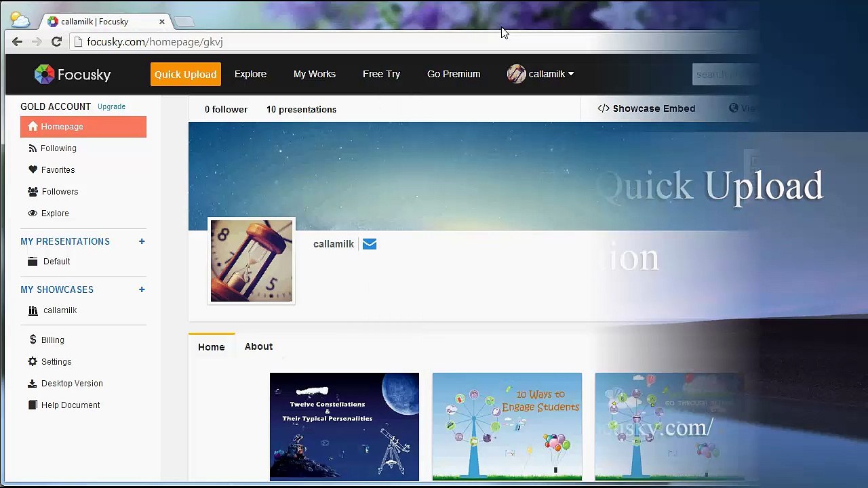
Task: Open Help Document link
Action: (71, 405)
